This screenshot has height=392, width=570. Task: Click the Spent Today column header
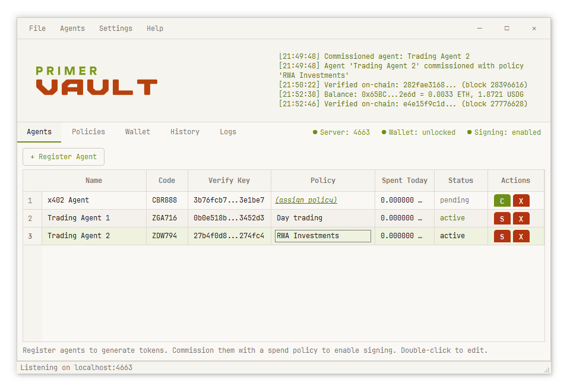pos(404,181)
